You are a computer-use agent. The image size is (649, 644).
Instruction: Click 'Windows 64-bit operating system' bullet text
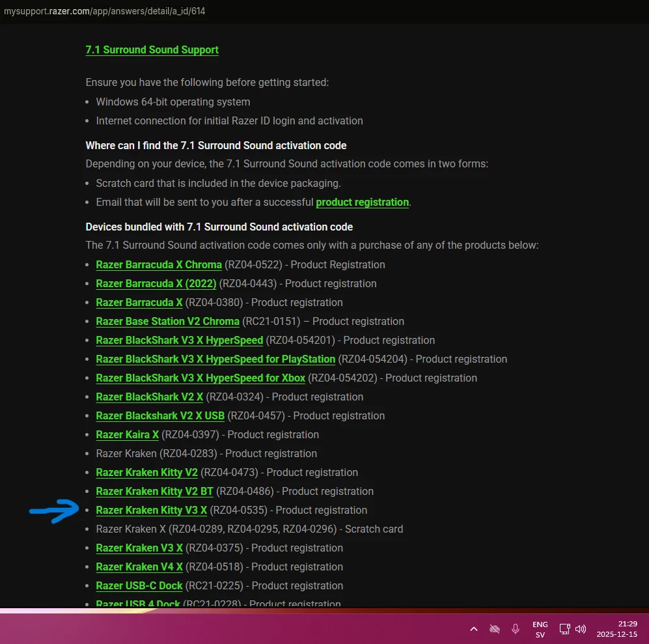coord(173,102)
